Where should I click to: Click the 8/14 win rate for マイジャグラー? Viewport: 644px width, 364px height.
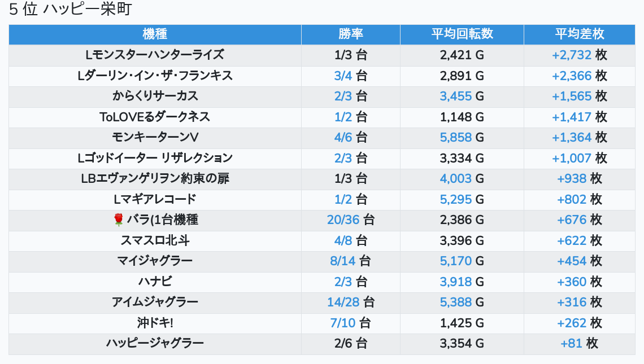[342, 261]
